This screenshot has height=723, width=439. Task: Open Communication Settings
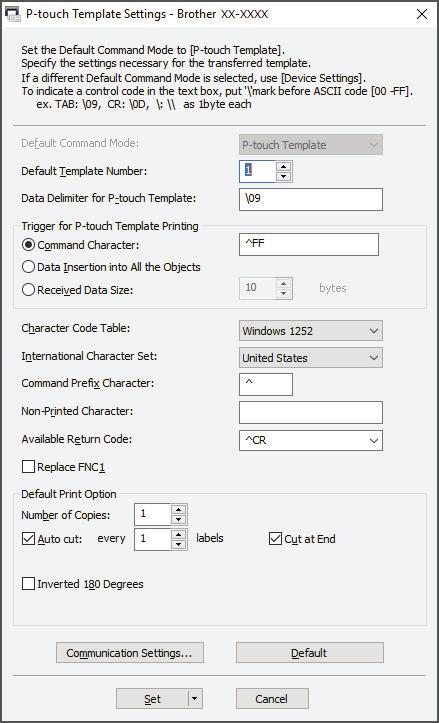coord(130,652)
